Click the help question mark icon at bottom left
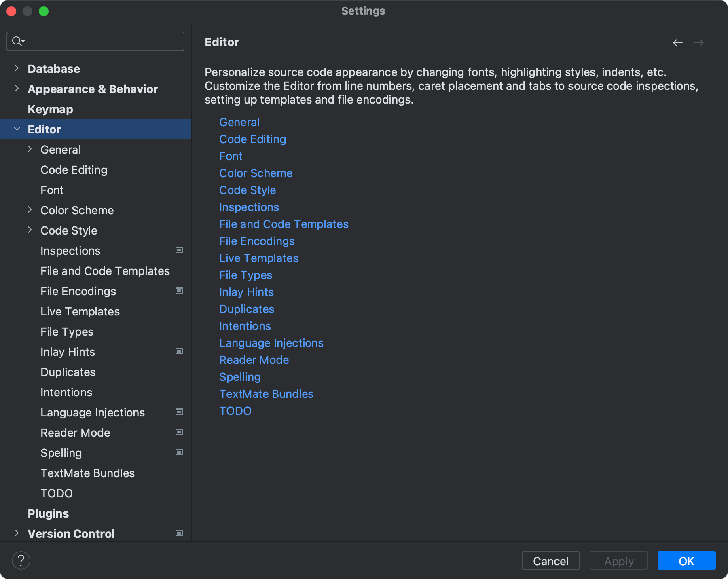 click(21, 560)
